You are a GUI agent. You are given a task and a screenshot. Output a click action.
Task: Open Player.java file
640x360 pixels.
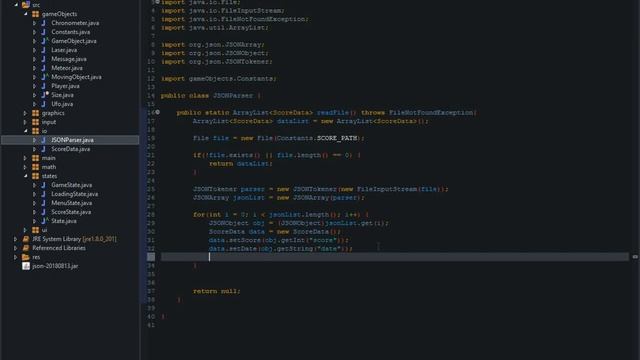click(65, 86)
